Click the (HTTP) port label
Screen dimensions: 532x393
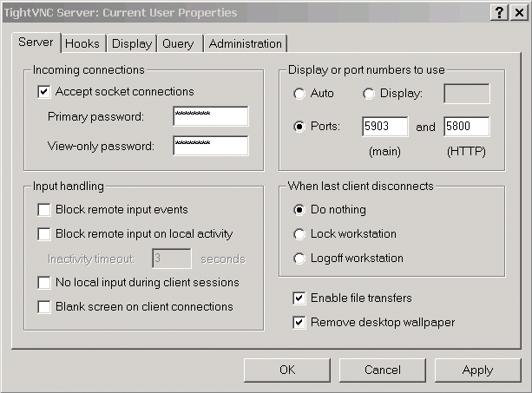(x=466, y=151)
